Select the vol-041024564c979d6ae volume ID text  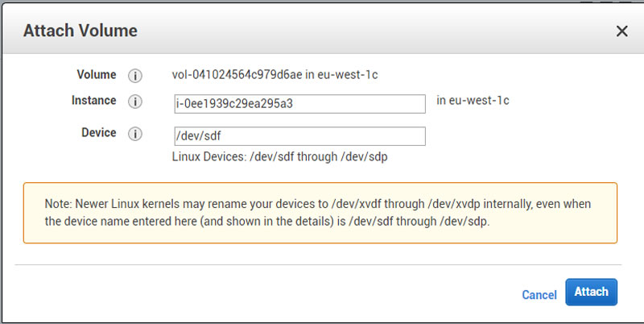(x=237, y=75)
